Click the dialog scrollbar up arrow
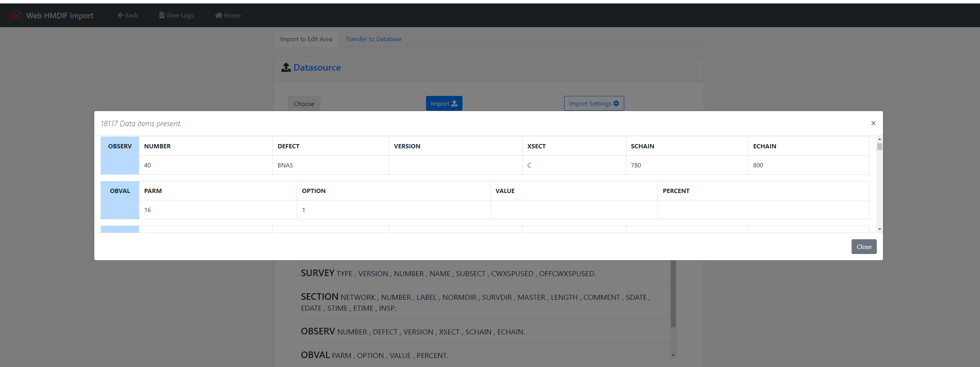Image resolution: width=980 pixels, height=367 pixels. pyautogui.click(x=879, y=139)
